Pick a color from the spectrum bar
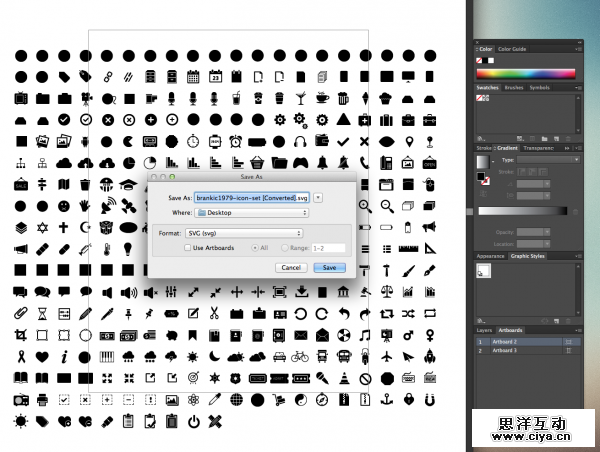 (x=526, y=73)
